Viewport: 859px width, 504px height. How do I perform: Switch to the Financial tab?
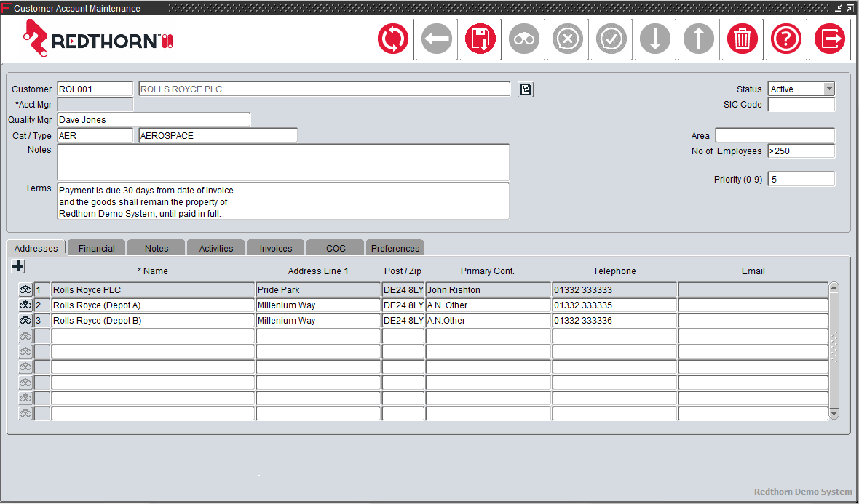click(x=95, y=247)
